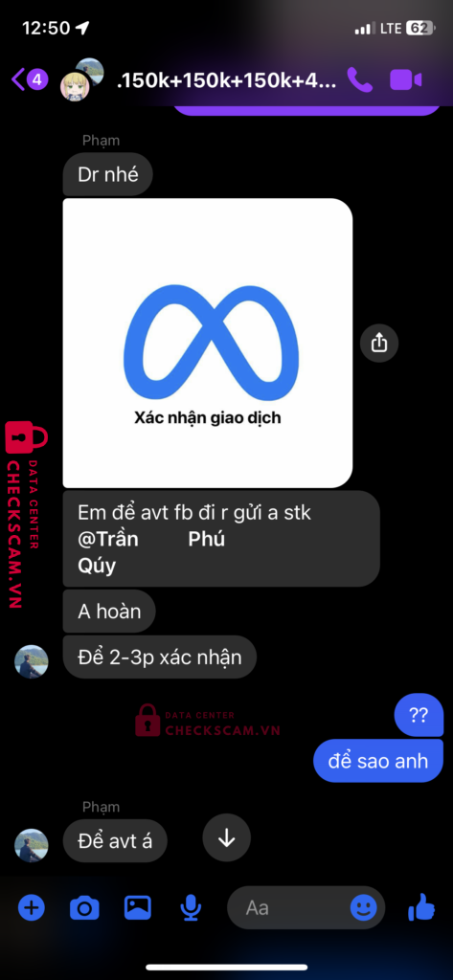453x980 pixels.
Task: Tap the share icon beside the Meta image
Action: coord(379,343)
